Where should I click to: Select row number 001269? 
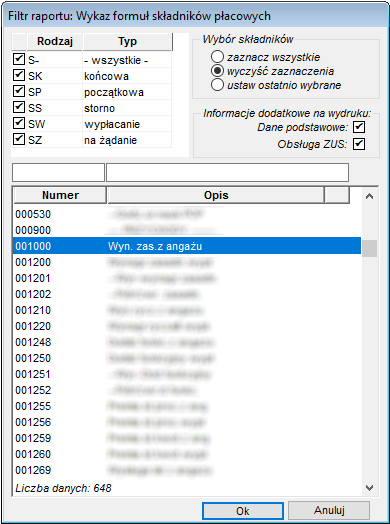tap(187, 471)
